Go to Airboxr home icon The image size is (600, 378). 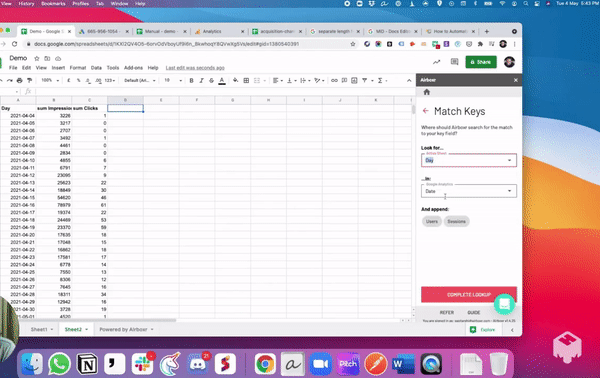[x=427, y=92]
